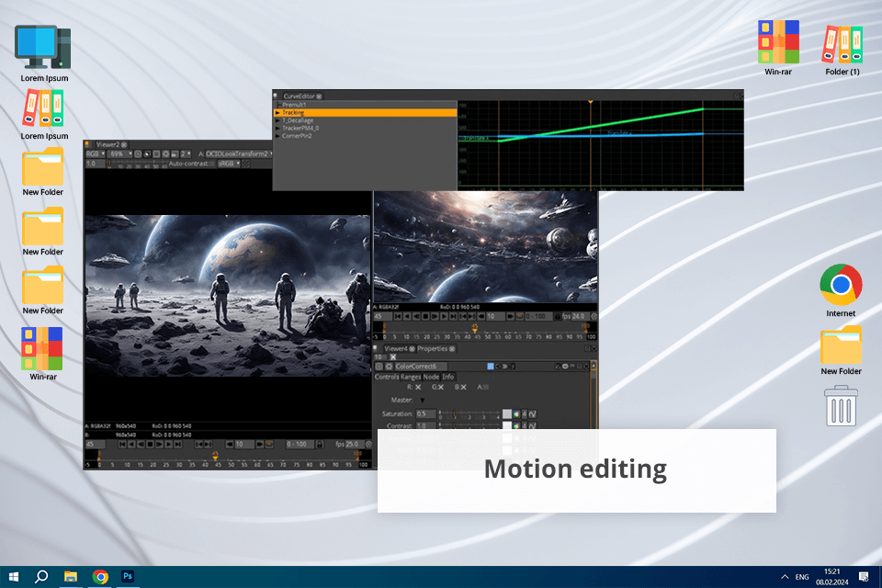The width and height of the screenshot is (882, 588).
Task: Toggle the A channel checkbox
Action: tap(486, 387)
